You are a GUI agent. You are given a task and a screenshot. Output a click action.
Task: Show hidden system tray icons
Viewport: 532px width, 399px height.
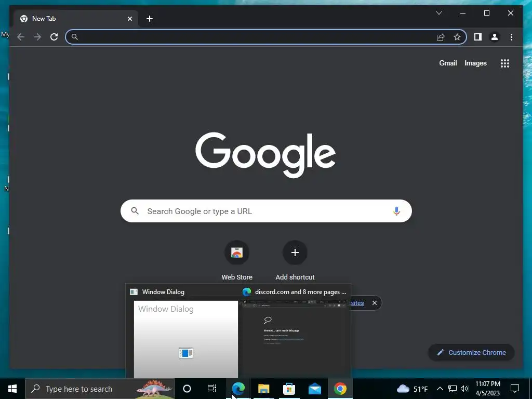440,389
